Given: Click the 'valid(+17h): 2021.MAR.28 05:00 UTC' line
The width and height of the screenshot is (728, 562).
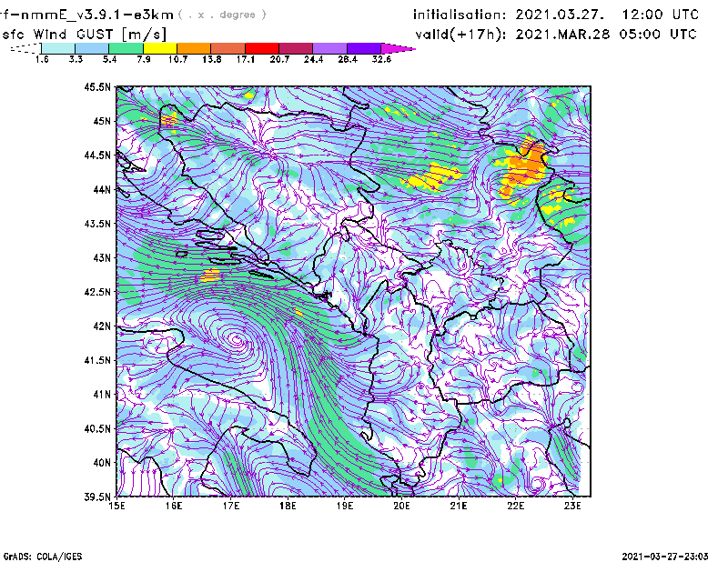Looking at the screenshot, I should point(556,35).
